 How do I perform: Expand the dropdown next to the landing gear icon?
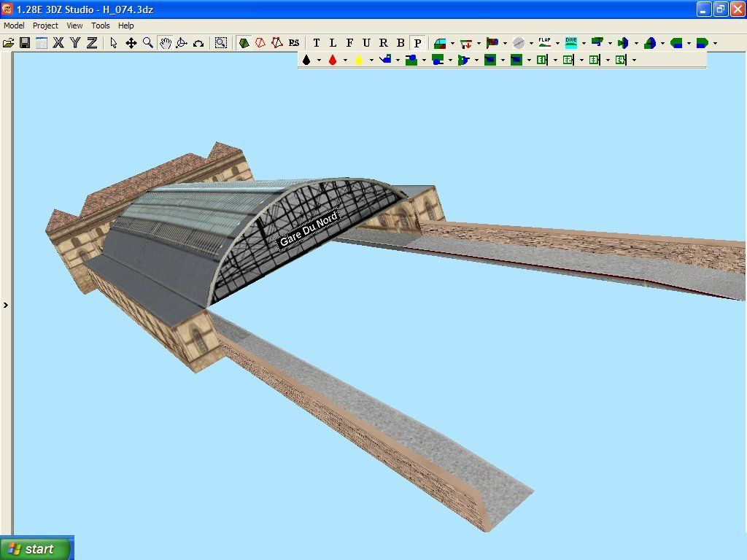click(x=479, y=44)
